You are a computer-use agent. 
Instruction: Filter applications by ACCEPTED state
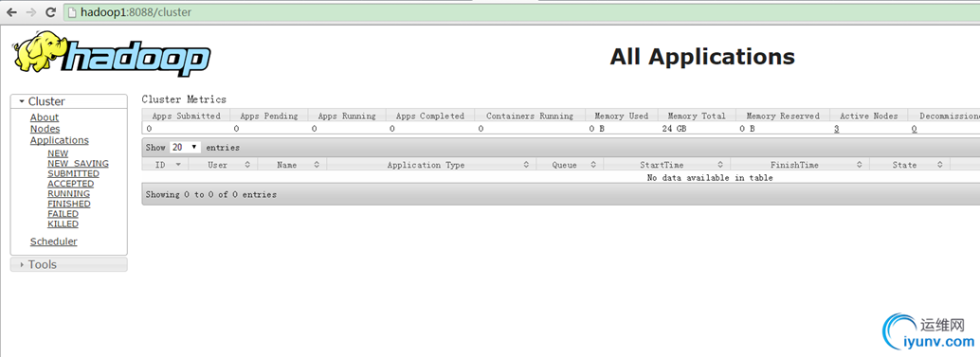[71, 184]
